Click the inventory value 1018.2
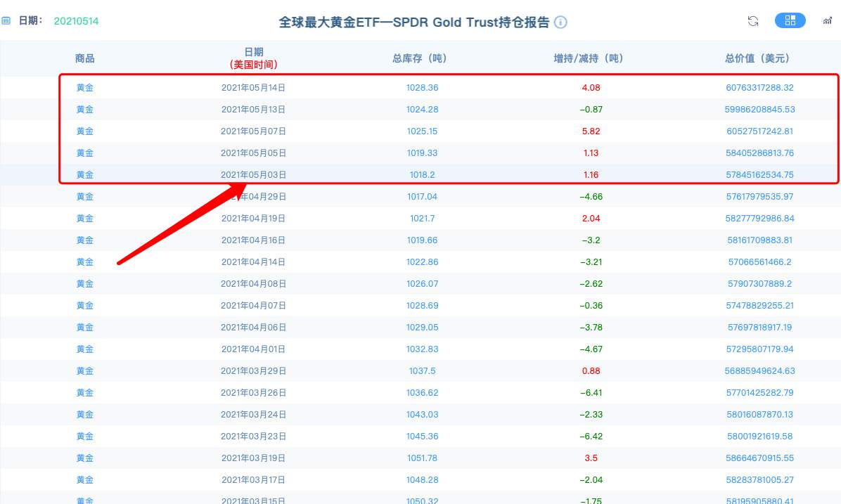Image resolution: width=841 pixels, height=504 pixels. point(422,175)
